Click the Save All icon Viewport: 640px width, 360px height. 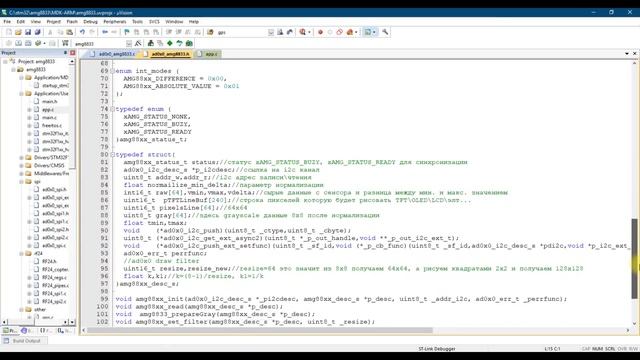click(38, 32)
